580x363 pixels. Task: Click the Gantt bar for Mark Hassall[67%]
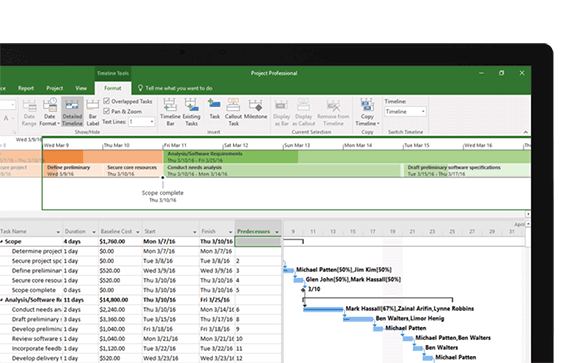(323, 309)
